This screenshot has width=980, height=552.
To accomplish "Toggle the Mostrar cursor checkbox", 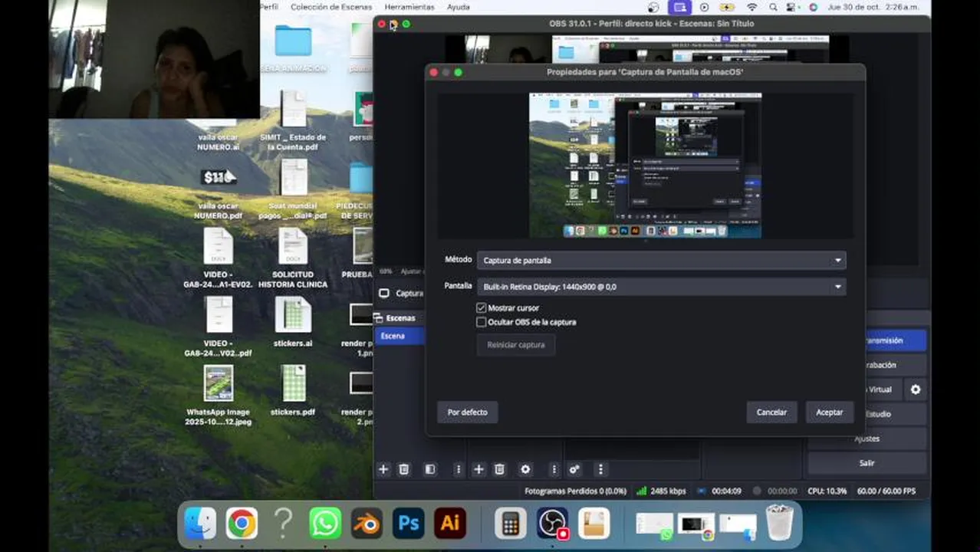I will click(482, 308).
